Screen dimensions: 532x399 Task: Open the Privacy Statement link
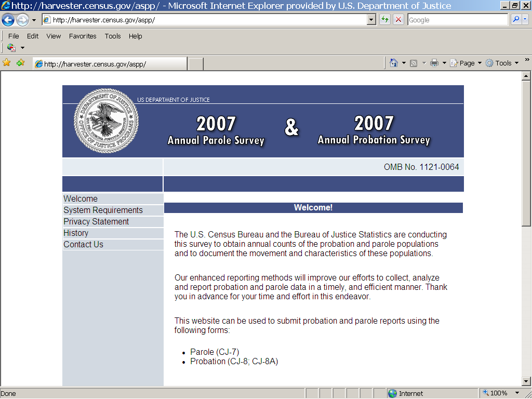tap(96, 221)
